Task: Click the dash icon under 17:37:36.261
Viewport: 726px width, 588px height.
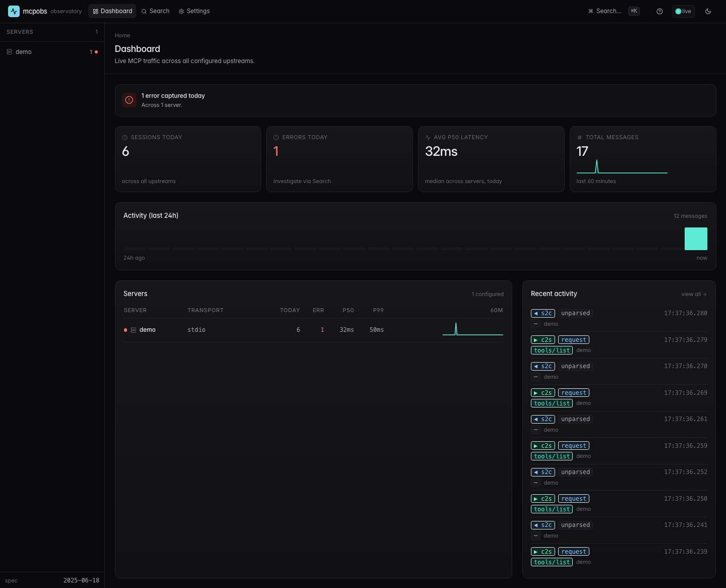Action: [x=536, y=430]
